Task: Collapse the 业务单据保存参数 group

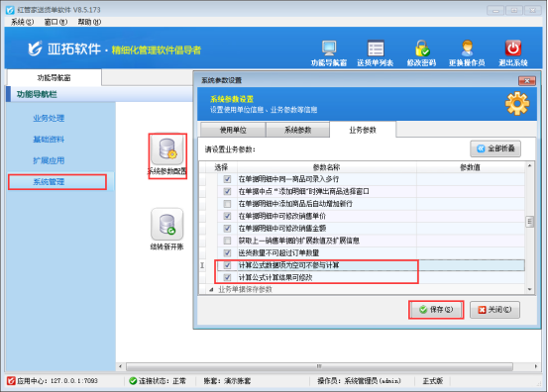Action: click(211, 289)
